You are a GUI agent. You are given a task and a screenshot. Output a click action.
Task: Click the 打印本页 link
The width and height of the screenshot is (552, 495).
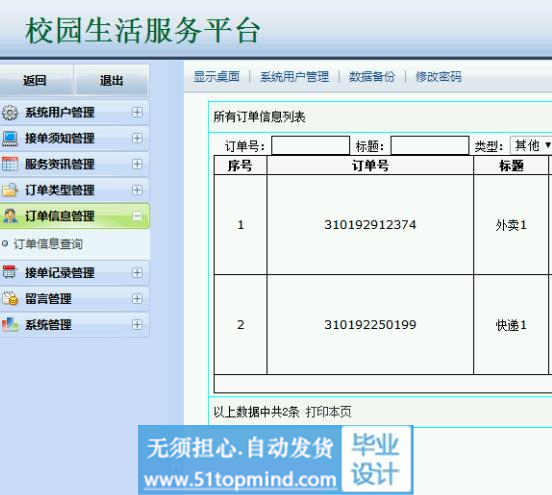328,412
